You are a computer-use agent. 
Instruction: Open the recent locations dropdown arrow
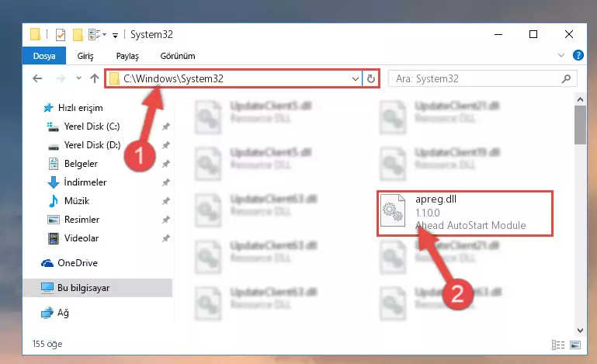78,78
